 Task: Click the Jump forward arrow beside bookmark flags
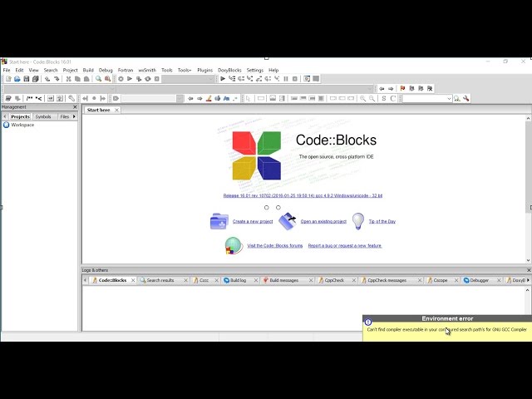point(391,89)
